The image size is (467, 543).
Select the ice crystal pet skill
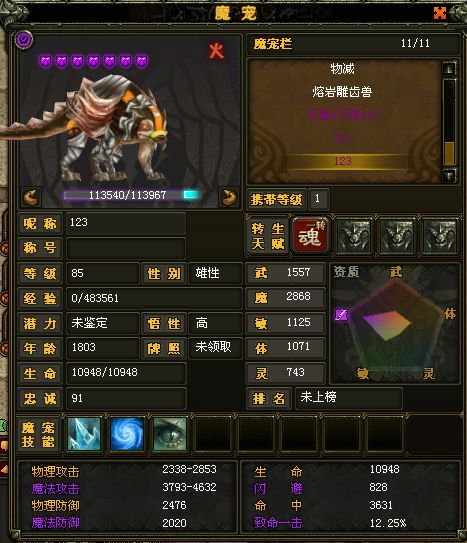pyautogui.click(x=84, y=434)
